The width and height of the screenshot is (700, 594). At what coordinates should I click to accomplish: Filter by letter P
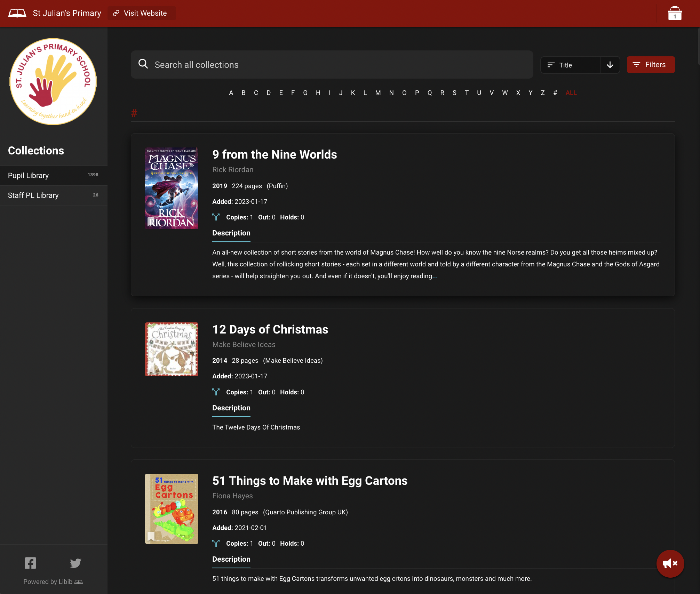coord(417,93)
